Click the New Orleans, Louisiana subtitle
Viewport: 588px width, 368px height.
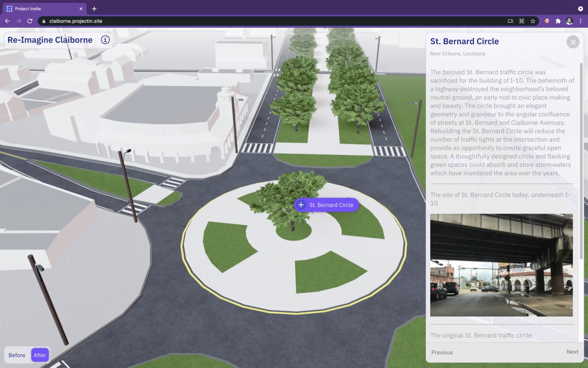pos(457,54)
